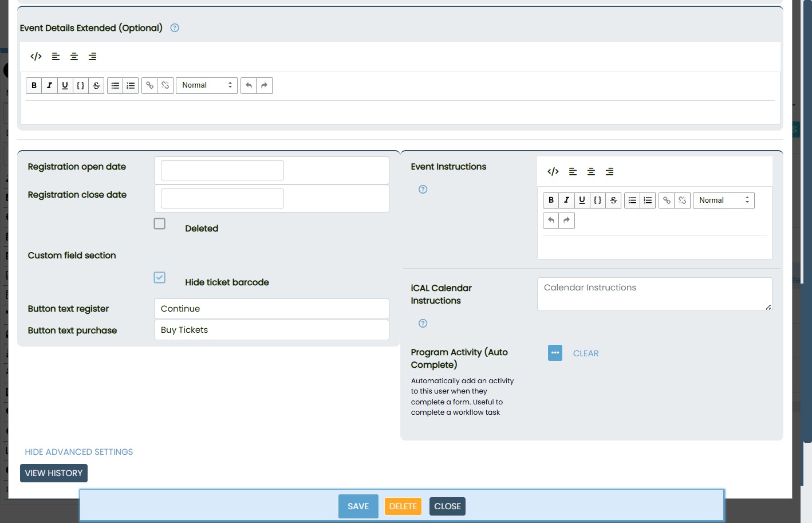Click Registration open date field
812x523 pixels.
(x=222, y=171)
